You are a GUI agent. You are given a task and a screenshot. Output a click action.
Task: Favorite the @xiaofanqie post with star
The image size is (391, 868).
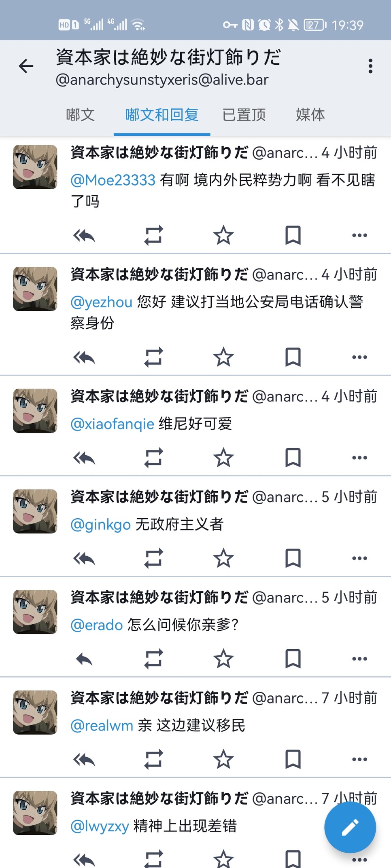click(x=223, y=458)
